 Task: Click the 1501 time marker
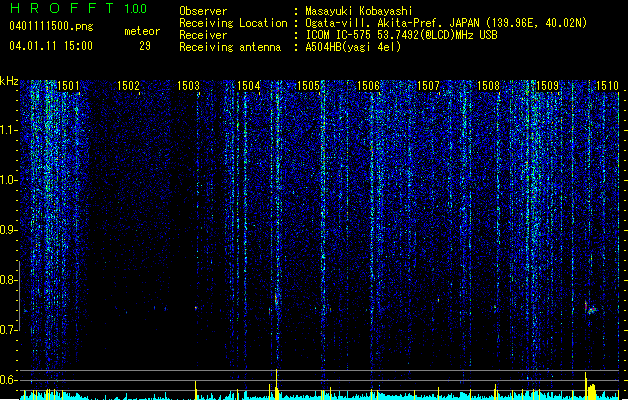(x=68, y=85)
